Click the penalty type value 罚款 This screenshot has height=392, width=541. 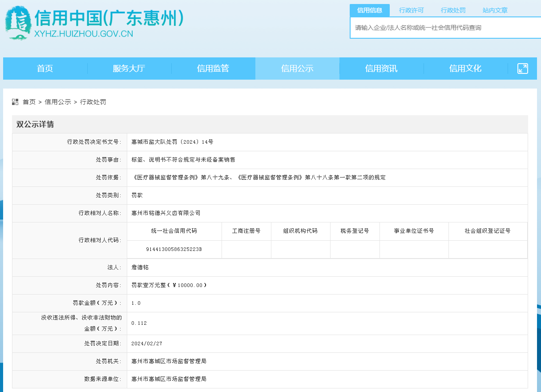(x=137, y=195)
